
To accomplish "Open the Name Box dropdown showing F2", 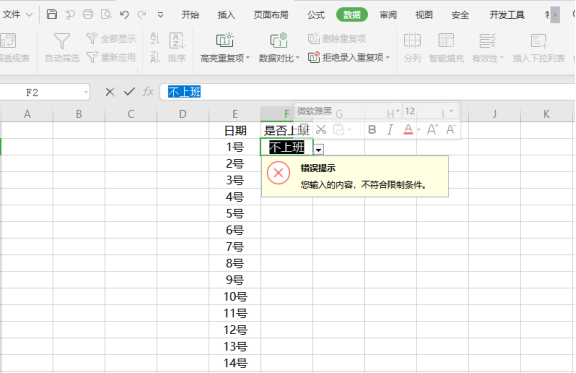I will 86,92.
